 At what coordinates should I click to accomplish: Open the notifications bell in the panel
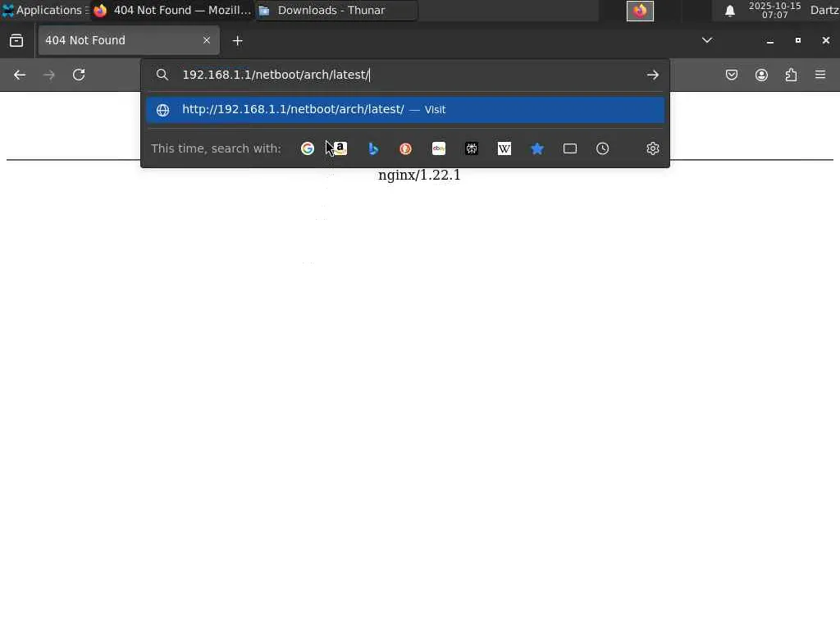point(729,11)
